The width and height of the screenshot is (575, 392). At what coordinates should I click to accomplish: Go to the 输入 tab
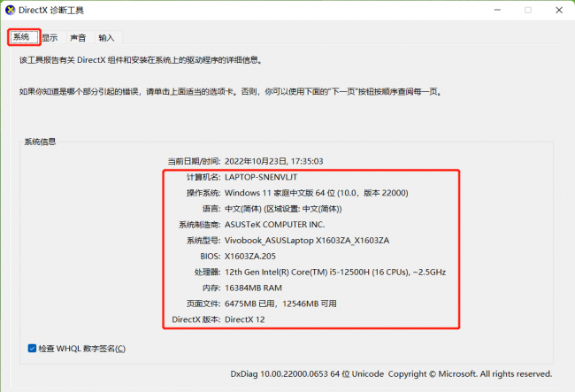click(107, 37)
